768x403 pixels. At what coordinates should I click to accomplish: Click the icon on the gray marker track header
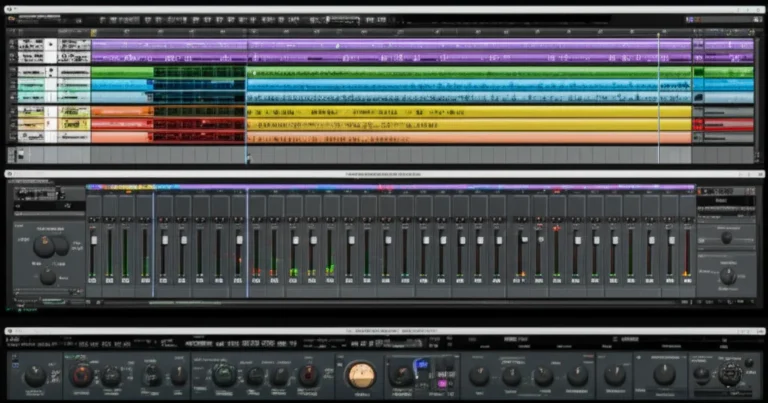tap(21, 155)
